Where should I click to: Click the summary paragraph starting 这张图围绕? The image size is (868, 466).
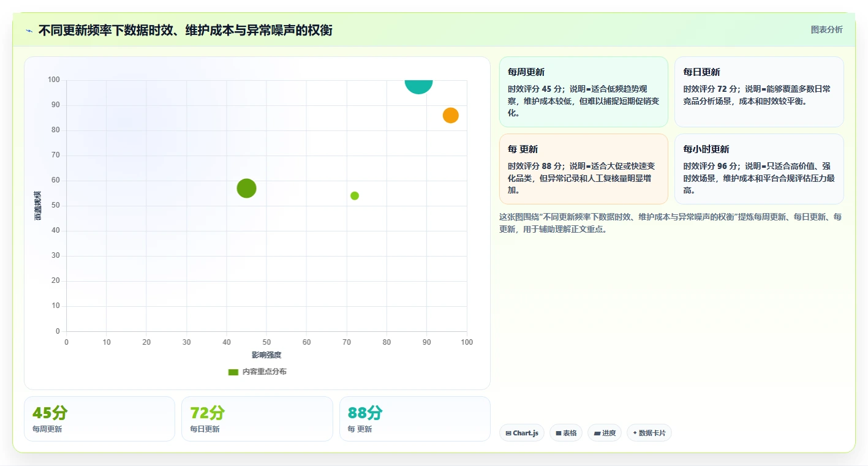click(671, 223)
